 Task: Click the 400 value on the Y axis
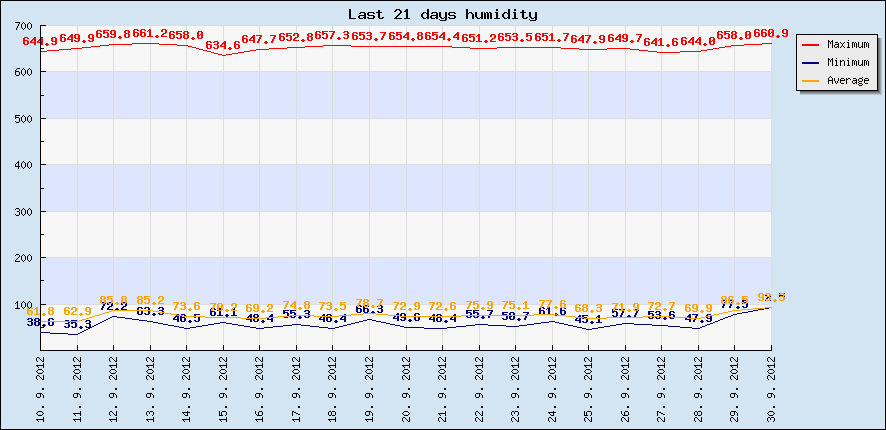coord(24,165)
